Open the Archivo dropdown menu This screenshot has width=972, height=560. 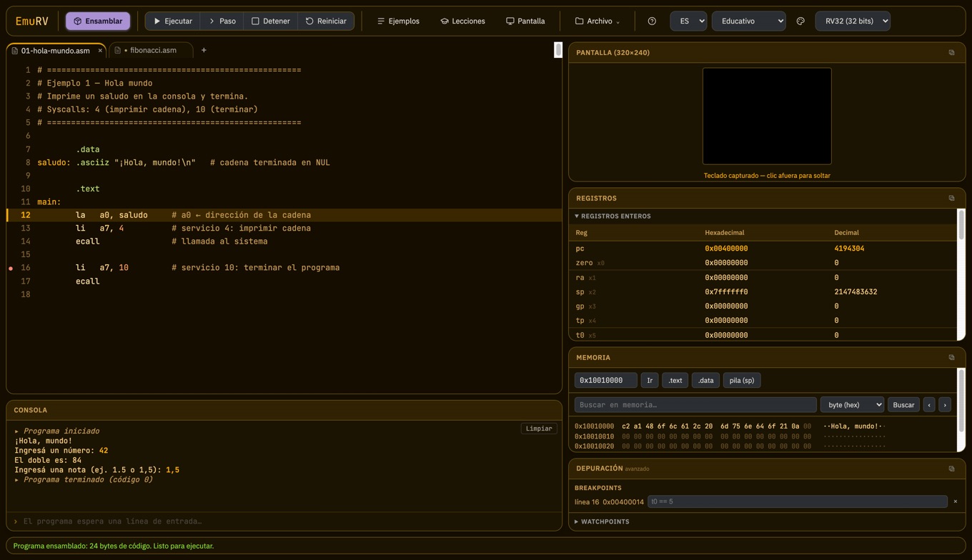pos(597,21)
